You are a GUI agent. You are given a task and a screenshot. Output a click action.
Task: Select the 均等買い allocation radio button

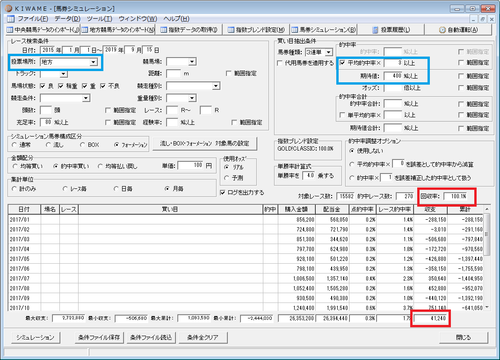pos(14,166)
